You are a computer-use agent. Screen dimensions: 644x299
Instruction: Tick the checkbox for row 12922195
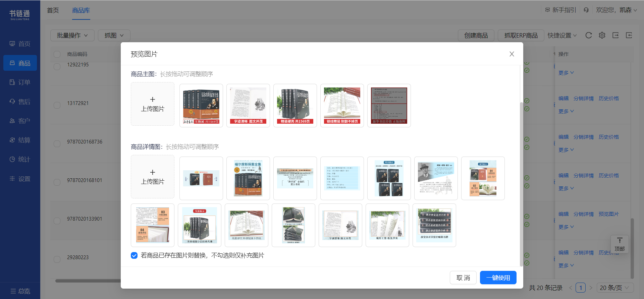click(x=57, y=66)
